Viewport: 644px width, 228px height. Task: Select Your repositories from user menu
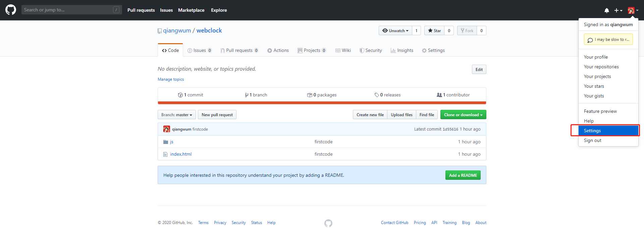608,67
